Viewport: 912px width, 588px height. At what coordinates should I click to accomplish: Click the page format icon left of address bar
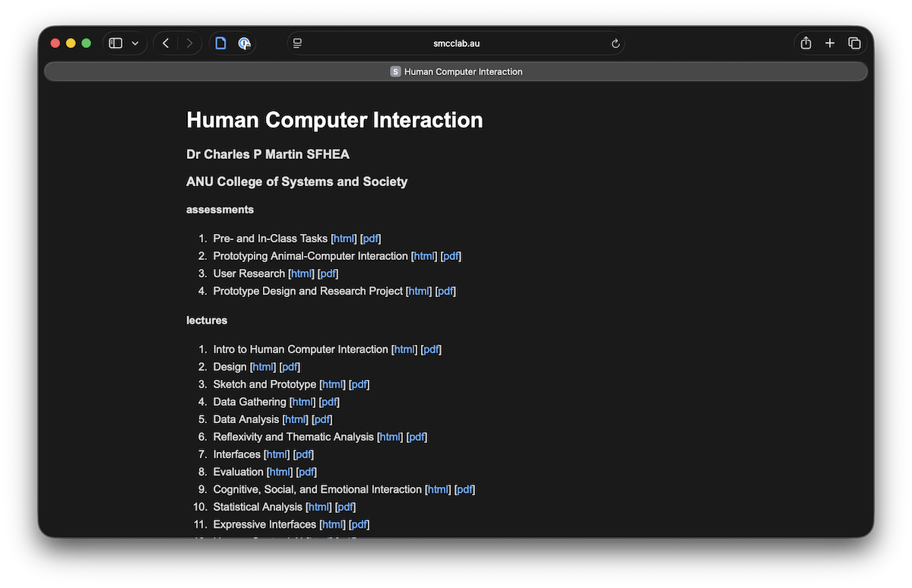click(x=297, y=43)
